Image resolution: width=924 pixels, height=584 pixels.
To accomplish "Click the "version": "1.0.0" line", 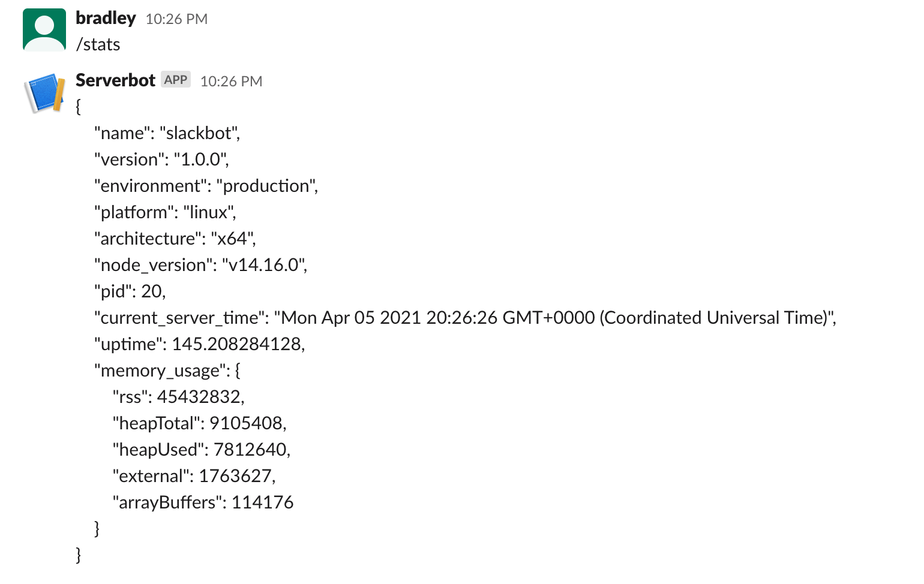I will [x=161, y=159].
